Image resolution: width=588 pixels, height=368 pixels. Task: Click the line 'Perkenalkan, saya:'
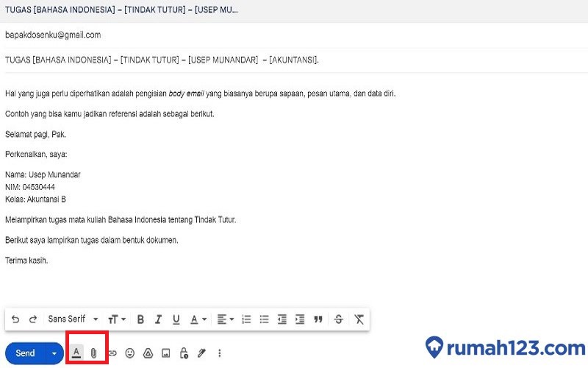pos(36,155)
